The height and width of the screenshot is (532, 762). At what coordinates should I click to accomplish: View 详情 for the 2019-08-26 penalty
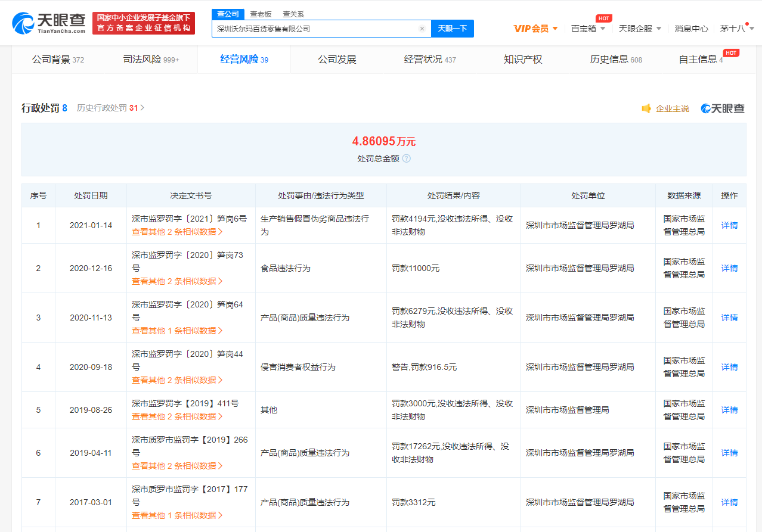pos(729,410)
